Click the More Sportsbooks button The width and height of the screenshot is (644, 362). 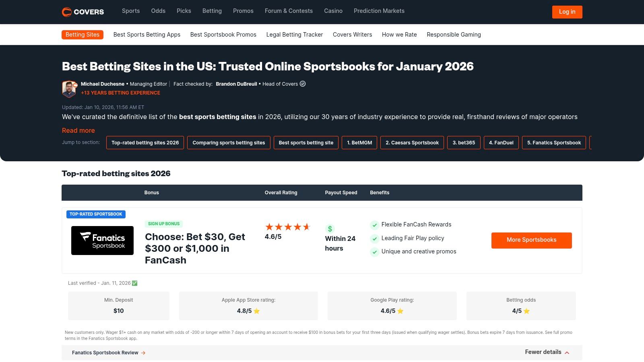[x=531, y=240]
